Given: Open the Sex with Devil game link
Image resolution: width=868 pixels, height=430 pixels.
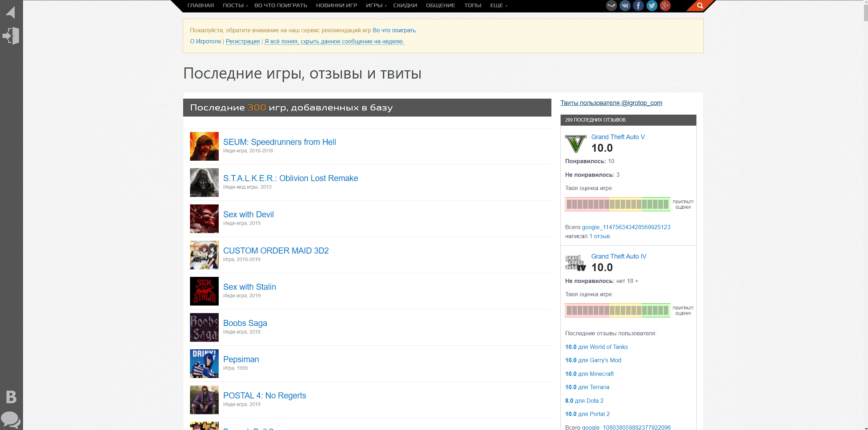Looking at the screenshot, I should [248, 214].
